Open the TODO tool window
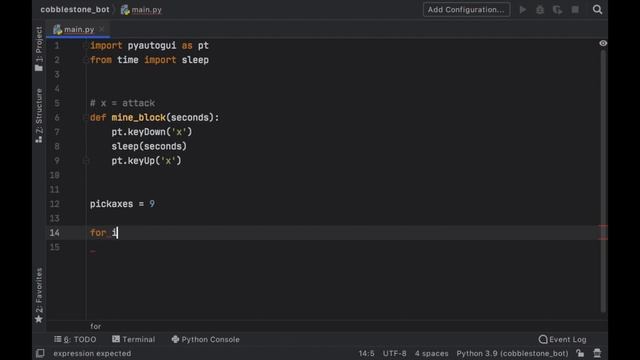This screenshot has height=360, width=640. pyautogui.click(x=75, y=339)
